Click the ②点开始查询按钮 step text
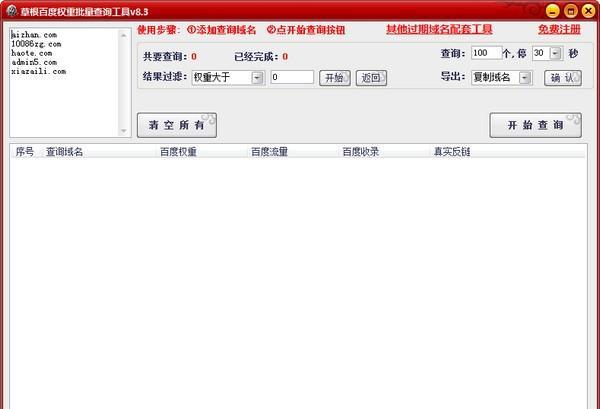 (306, 30)
